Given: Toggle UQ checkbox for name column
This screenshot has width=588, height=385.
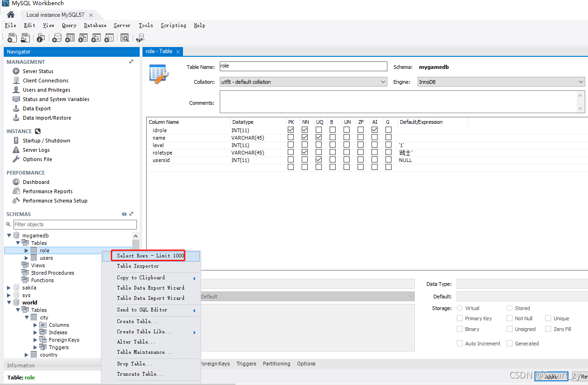Looking at the screenshot, I should [x=319, y=137].
